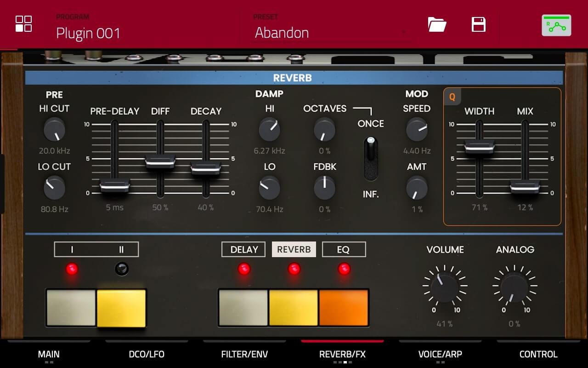Open the green automation routing icon
Screen dimensions: 588x368
point(556,25)
